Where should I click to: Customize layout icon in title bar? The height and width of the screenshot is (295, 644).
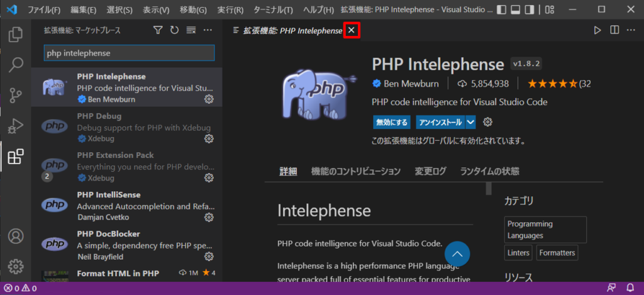pyautogui.click(x=550, y=9)
